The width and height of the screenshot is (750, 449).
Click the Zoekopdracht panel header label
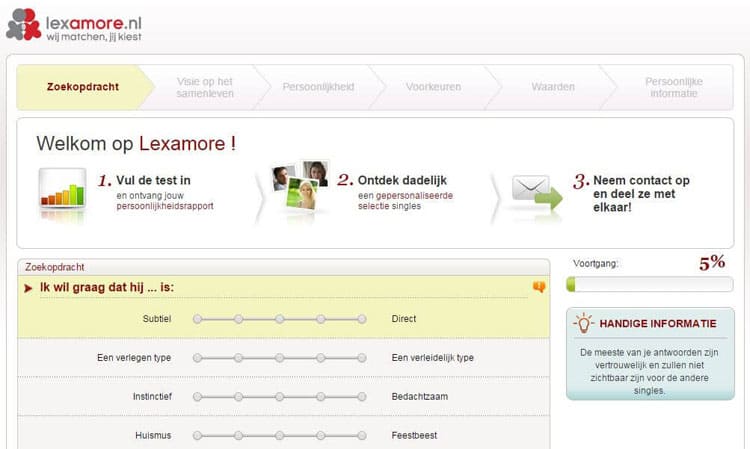(55, 267)
